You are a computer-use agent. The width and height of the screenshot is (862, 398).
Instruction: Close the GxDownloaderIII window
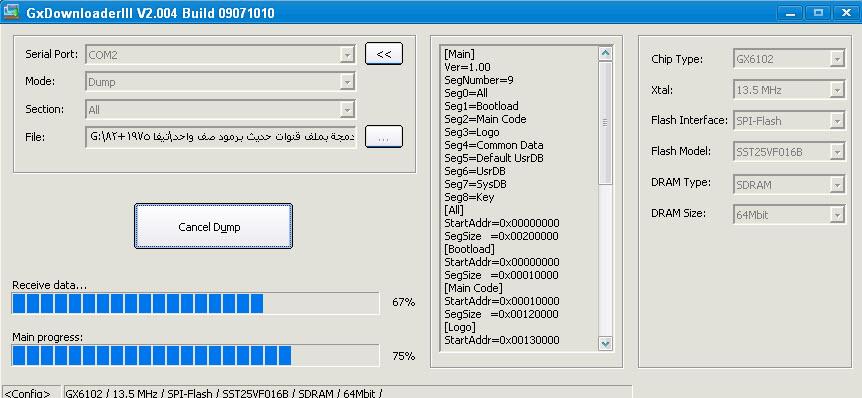pyautogui.click(x=847, y=13)
